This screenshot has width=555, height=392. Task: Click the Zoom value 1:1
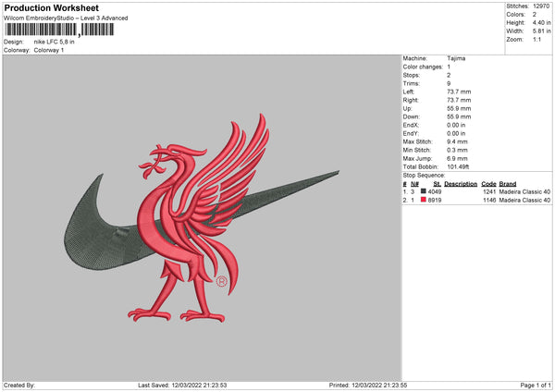coord(536,39)
